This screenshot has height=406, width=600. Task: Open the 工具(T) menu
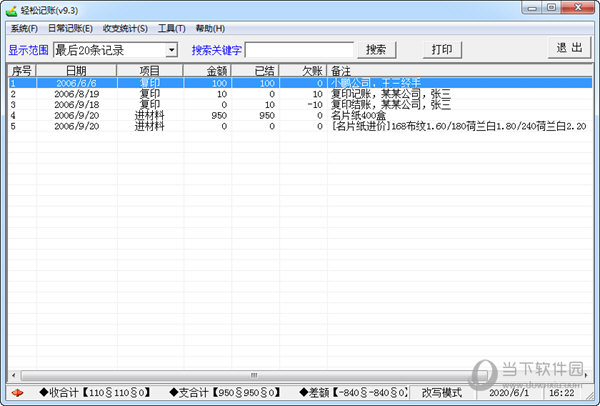tap(172, 29)
